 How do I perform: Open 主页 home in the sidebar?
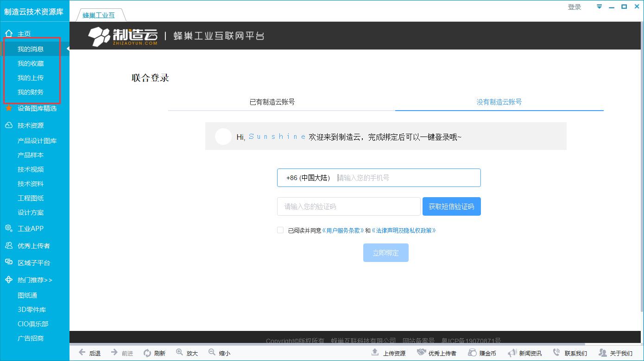pyautogui.click(x=24, y=34)
